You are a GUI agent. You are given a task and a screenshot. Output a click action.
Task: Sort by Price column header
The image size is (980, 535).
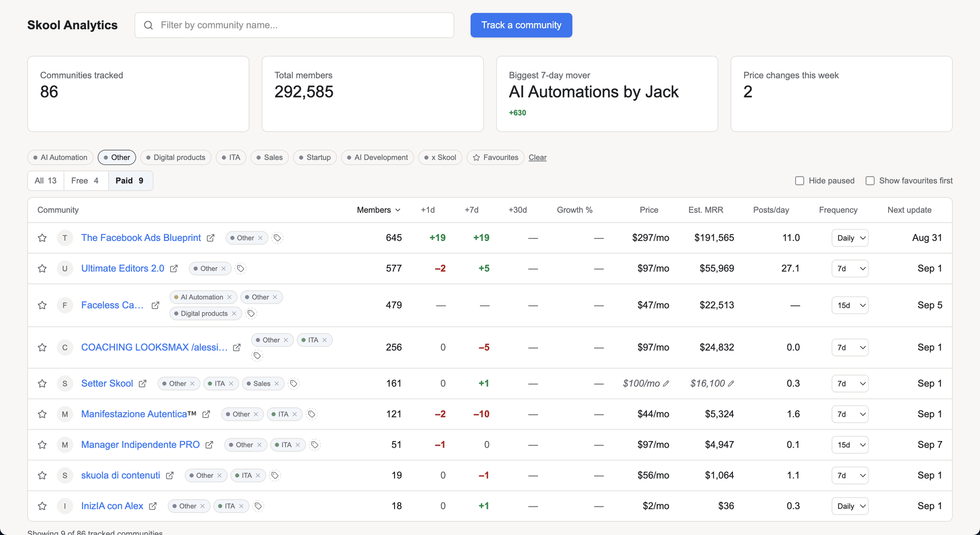pos(649,210)
